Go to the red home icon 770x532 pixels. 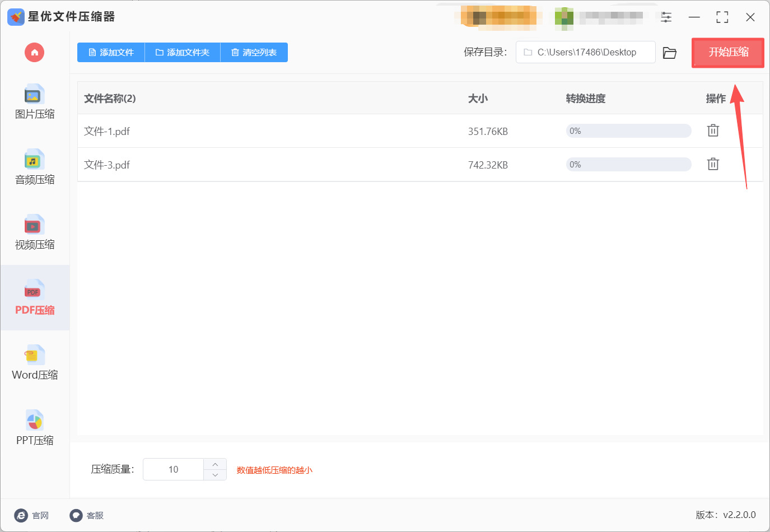coord(34,53)
